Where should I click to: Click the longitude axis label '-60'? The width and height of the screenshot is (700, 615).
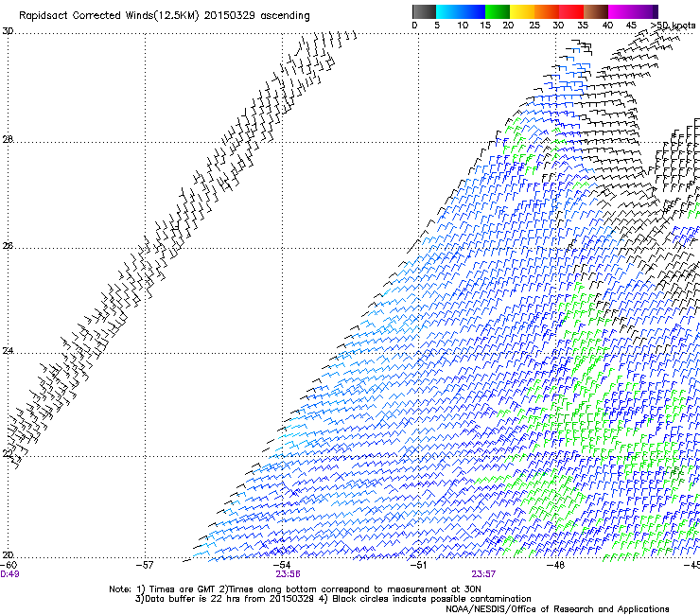(9, 565)
